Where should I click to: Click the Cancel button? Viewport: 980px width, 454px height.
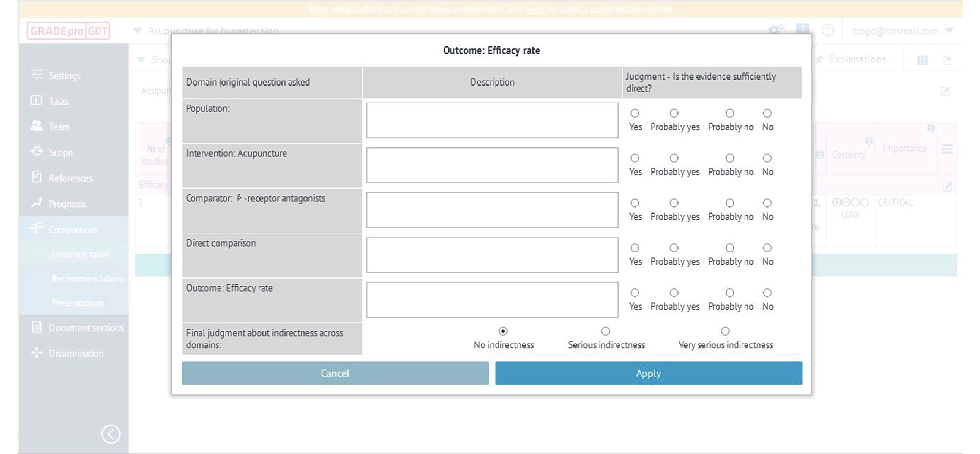click(x=335, y=373)
